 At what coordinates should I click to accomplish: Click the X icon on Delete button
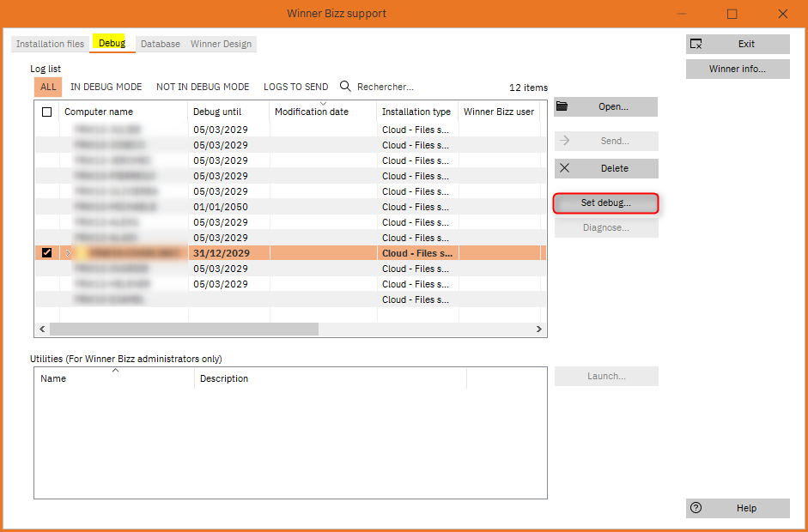click(564, 168)
